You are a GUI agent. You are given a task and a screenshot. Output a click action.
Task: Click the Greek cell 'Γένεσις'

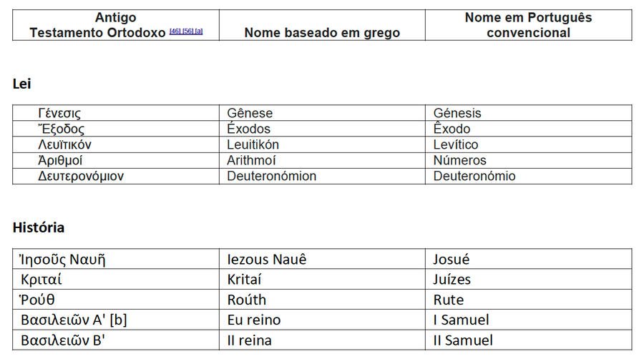click(116, 113)
